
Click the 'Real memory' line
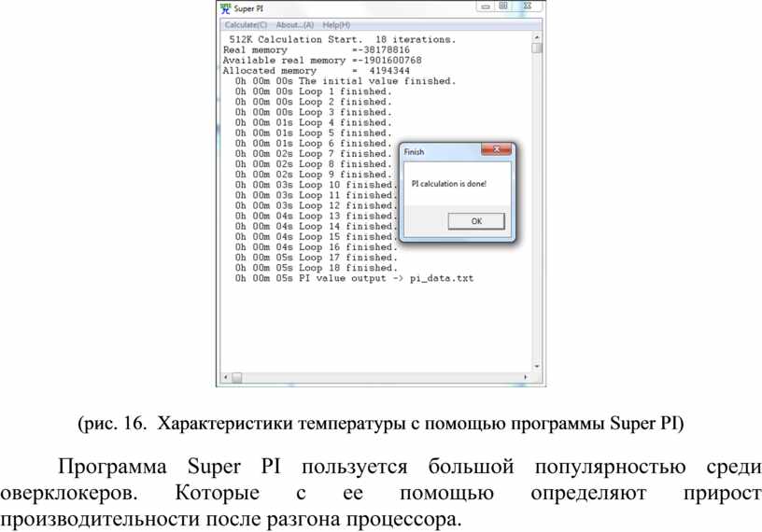(317, 49)
